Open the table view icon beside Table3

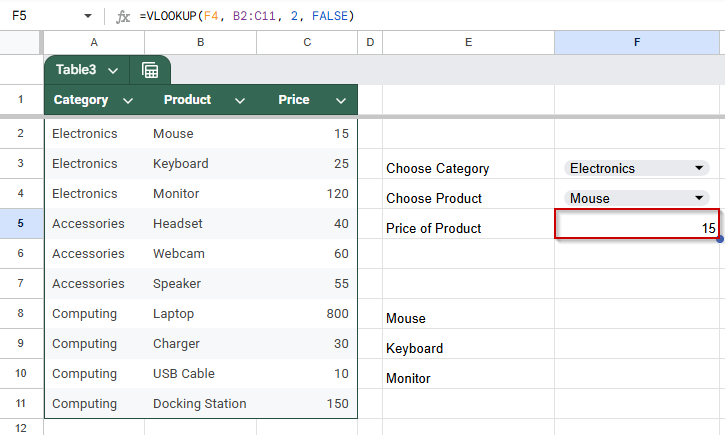pyautogui.click(x=150, y=70)
